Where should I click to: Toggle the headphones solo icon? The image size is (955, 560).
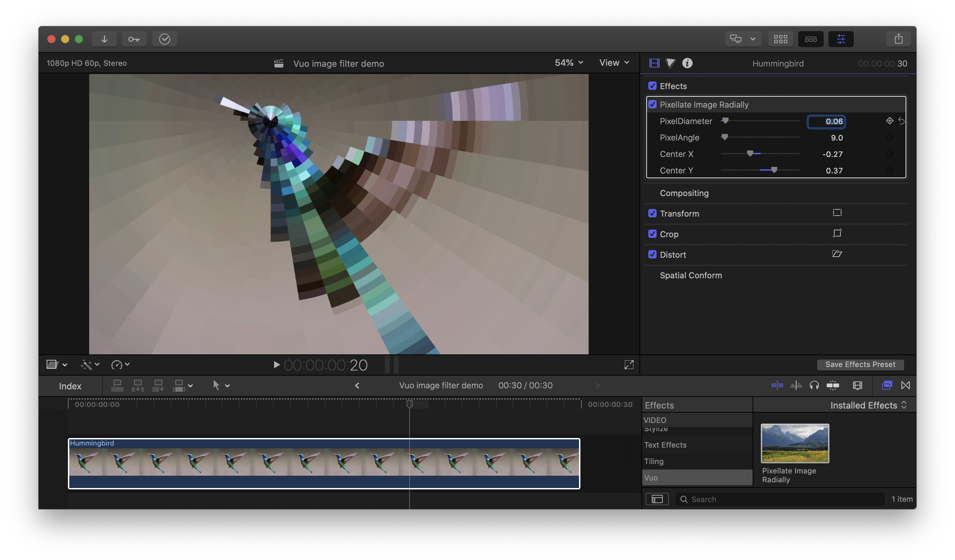tap(814, 386)
